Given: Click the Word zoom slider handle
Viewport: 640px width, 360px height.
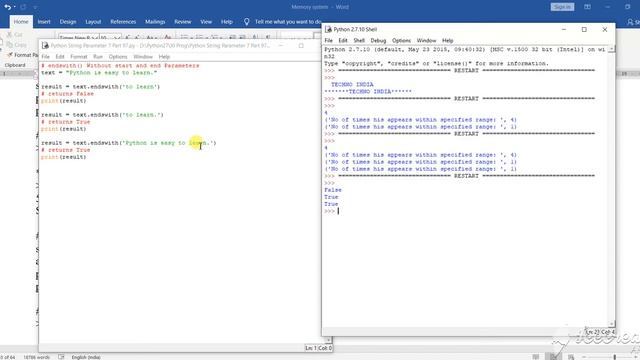Looking at the screenshot, I should 615,357.
